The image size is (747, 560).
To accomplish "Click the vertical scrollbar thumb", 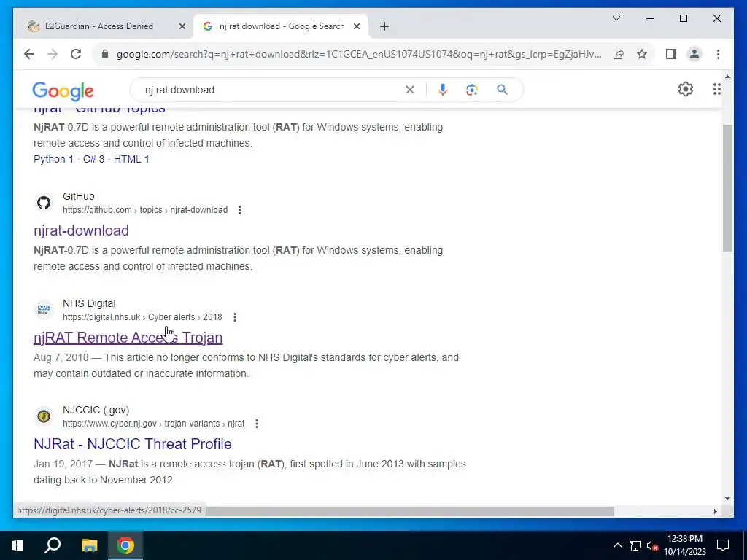I will (x=727, y=188).
